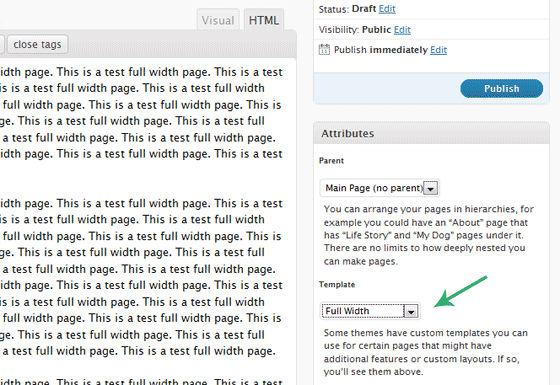This screenshot has height=385, width=560.
Task: Open the Main Page (no parent) dropdown
Action: [379, 188]
